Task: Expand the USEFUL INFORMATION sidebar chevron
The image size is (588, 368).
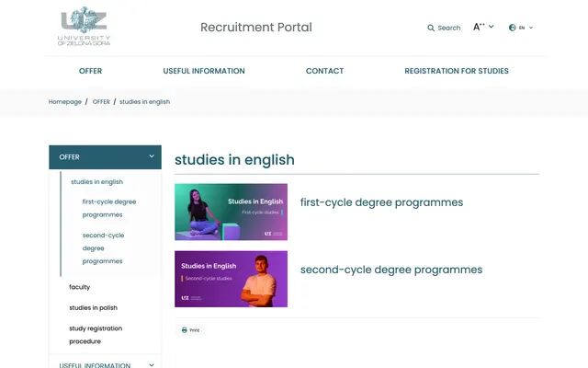Action: pyautogui.click(x=152, y=364)
